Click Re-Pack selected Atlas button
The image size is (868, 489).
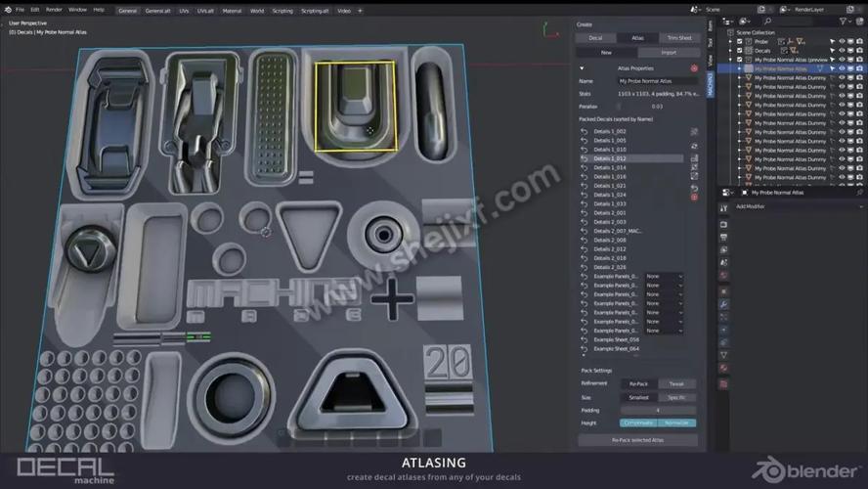(637, 440)
